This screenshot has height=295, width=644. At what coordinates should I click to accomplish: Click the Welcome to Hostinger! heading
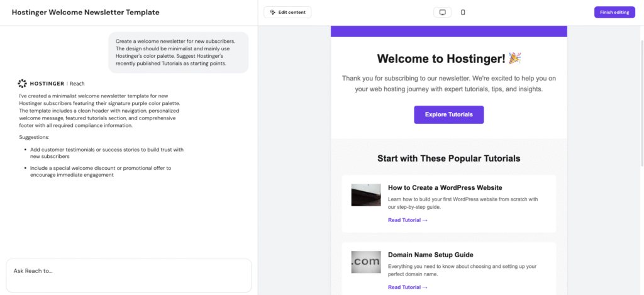[441, 58]
